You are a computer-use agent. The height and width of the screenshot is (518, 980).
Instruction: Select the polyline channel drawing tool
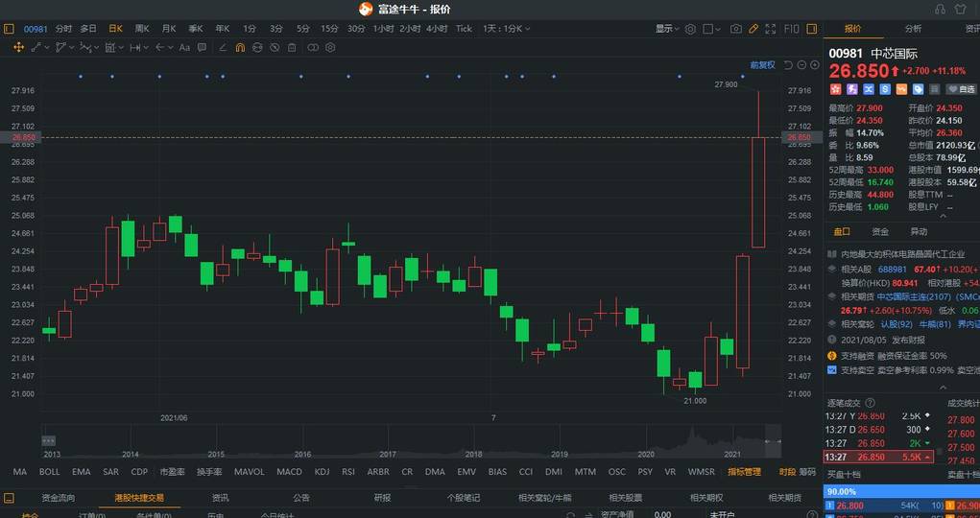(60, 48)
